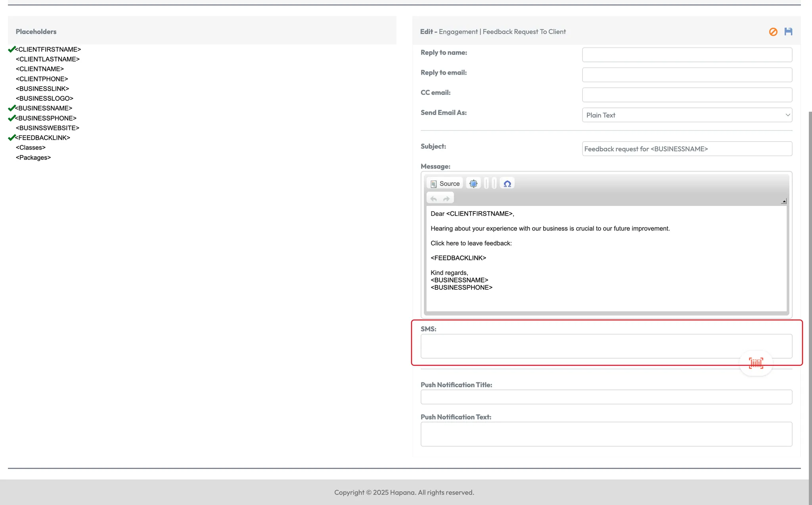Image resolution: width=812 pixels, height=505 pixels.
Task: Click the save disk icon
Action: pyautogui.click(x=788, y=32)
